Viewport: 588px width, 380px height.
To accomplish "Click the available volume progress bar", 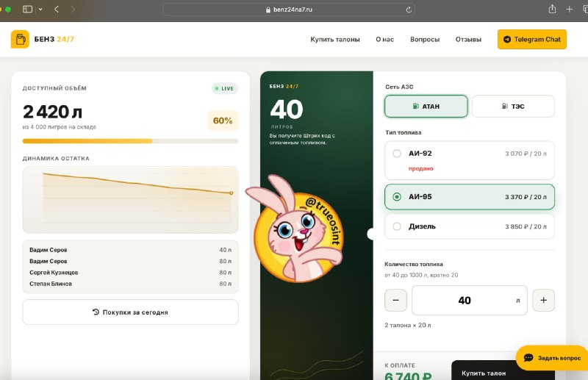I will pos(130,141).
